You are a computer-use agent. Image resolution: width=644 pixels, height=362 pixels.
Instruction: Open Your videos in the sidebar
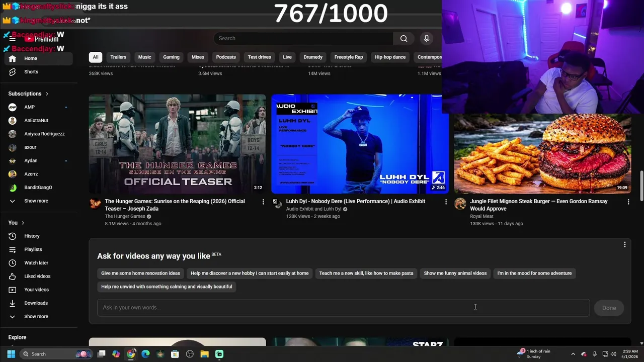[x=38, y=290]
